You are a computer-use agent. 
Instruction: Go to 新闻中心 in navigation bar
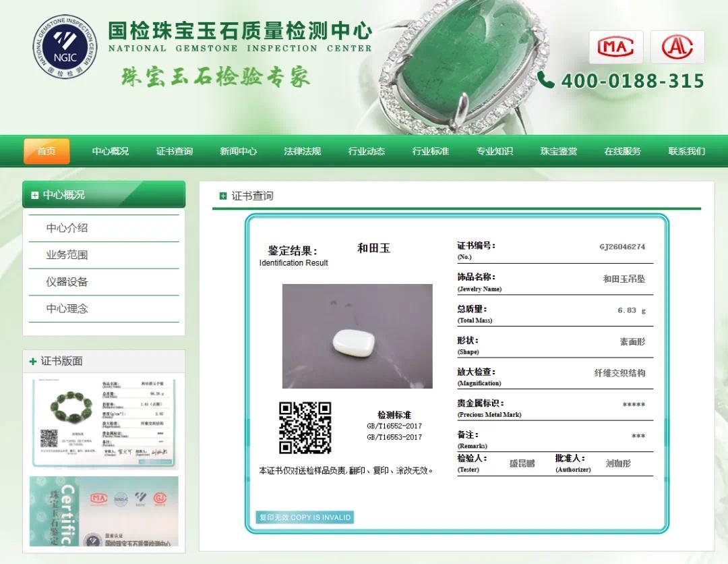point(238,151)
